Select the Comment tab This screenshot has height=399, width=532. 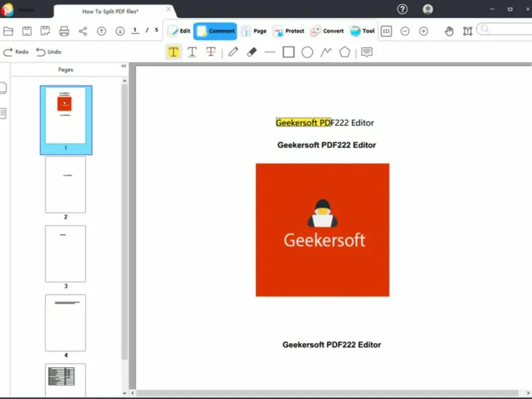215,31
